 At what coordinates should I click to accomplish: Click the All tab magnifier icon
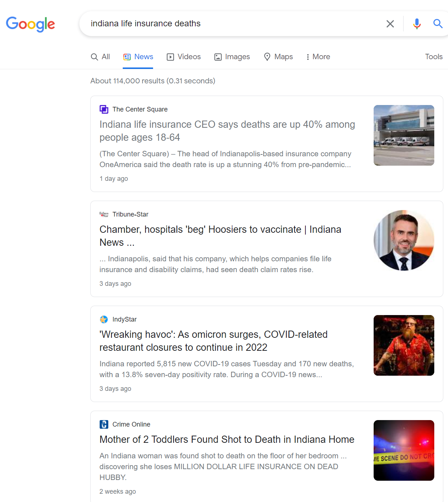pos(94,57)
